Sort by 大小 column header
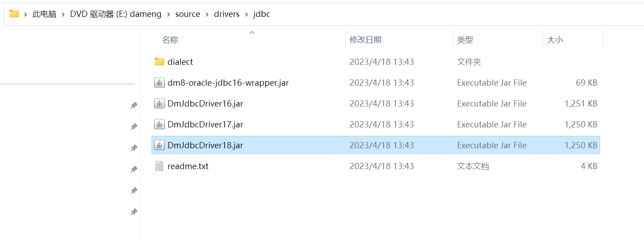 tap(555, 40)
